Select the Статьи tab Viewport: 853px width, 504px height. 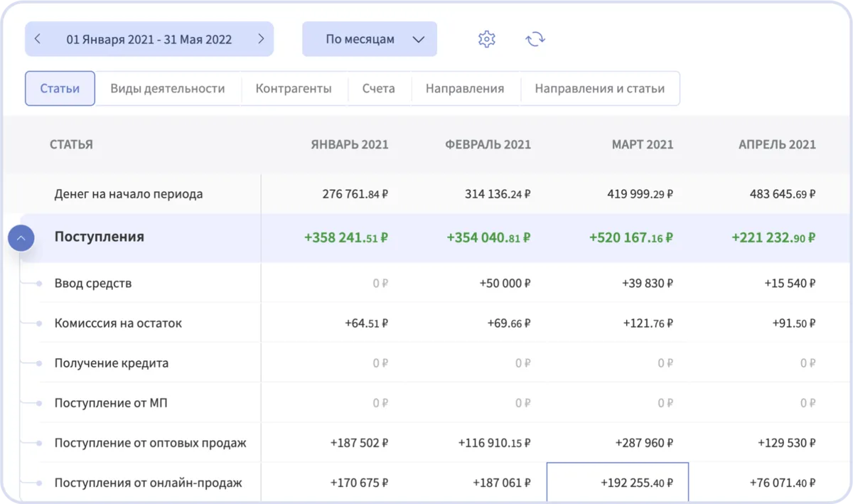coord(60,89)
